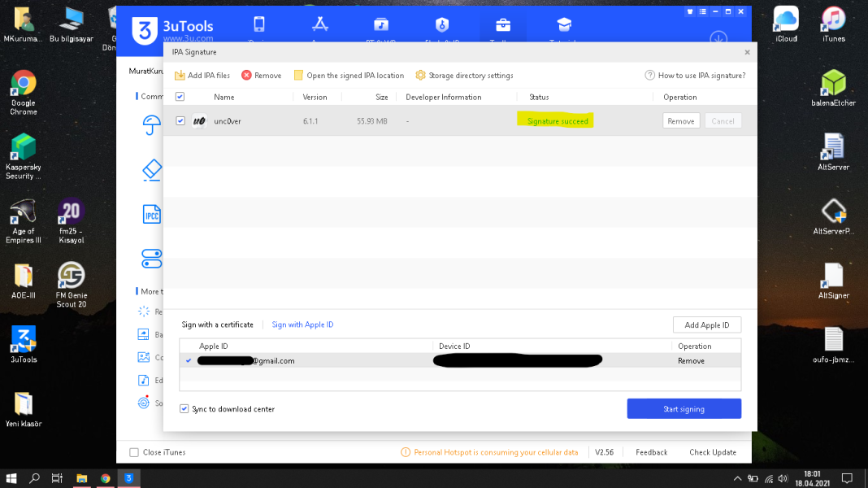868x488 pixels.
Task: Click the download arrow icon in header
Action: pos(718,37)
